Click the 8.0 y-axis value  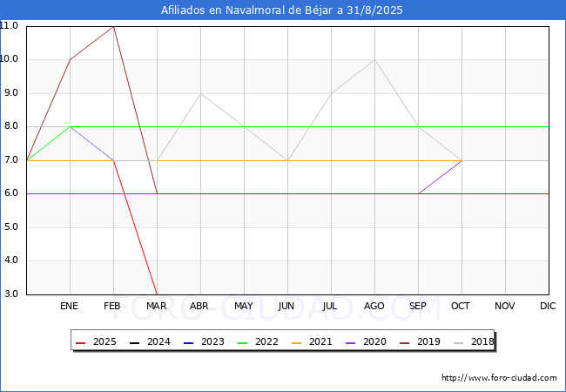11,126
